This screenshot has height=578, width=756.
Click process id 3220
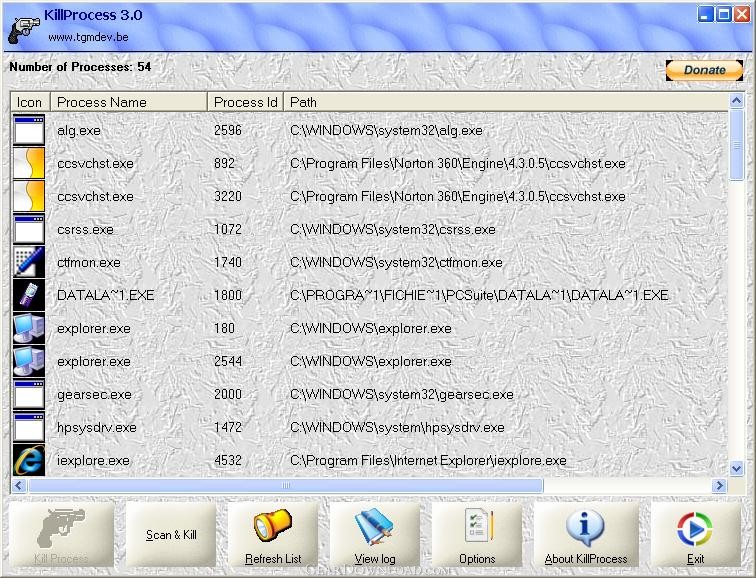[x=228, y=197]
